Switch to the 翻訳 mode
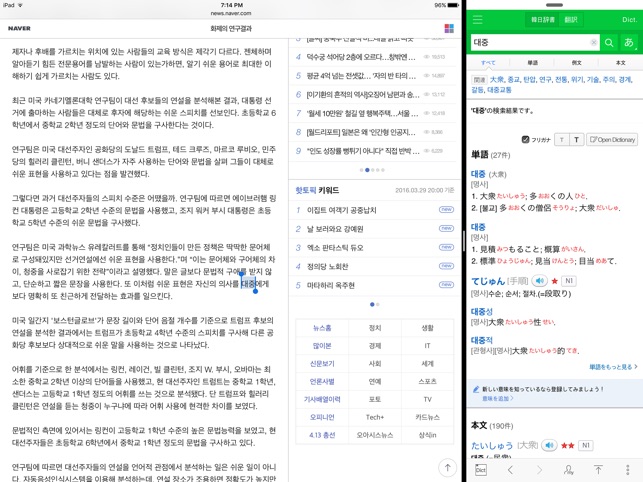 571,20
